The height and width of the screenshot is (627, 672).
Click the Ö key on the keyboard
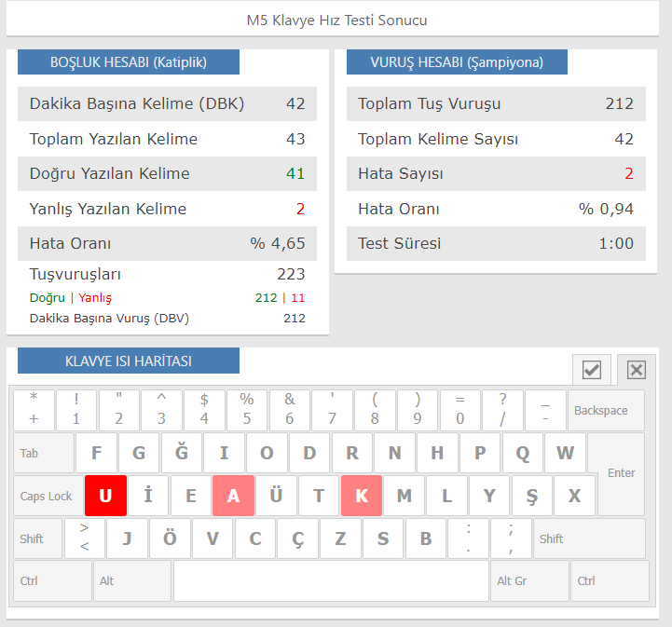pos(170,538)
